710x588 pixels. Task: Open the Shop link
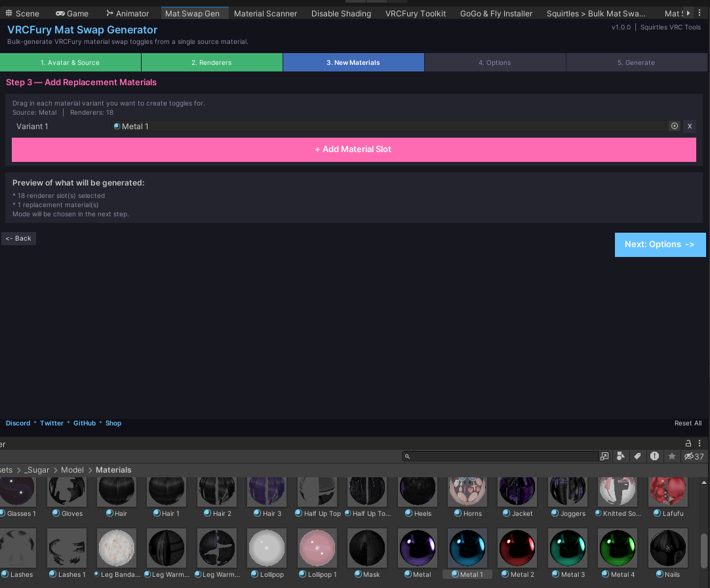pyautogui.click(x=113, y=423)
